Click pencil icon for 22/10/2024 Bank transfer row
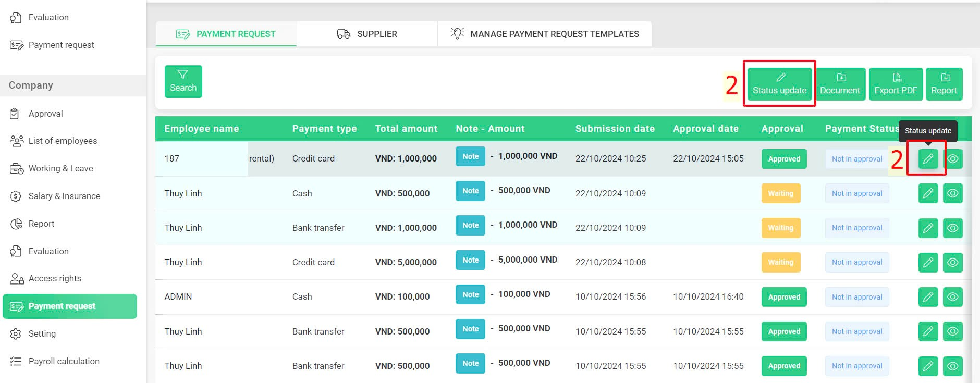Image resolution: width=980 pixels, height=383 pixels. point(928,228)
